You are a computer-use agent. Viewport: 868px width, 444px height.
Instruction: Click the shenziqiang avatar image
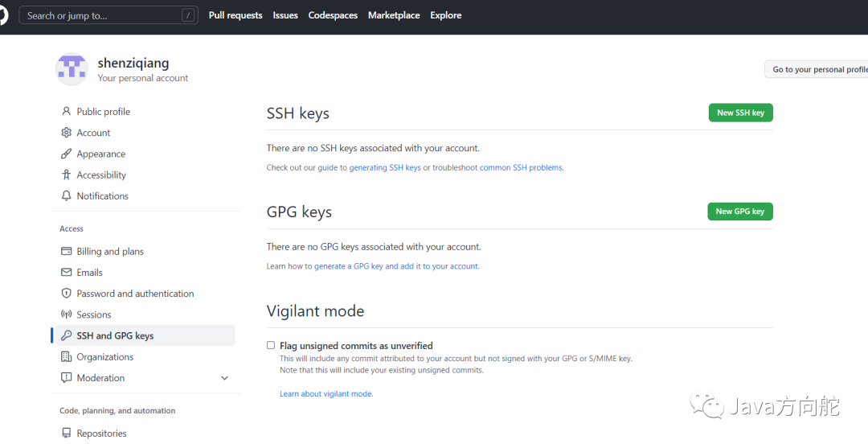(72, 68)
